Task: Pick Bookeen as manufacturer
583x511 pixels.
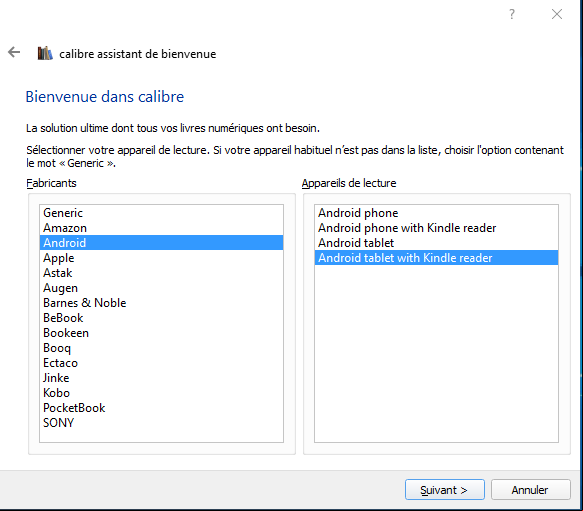Action: pyautogui.click(x=161, y=333)
